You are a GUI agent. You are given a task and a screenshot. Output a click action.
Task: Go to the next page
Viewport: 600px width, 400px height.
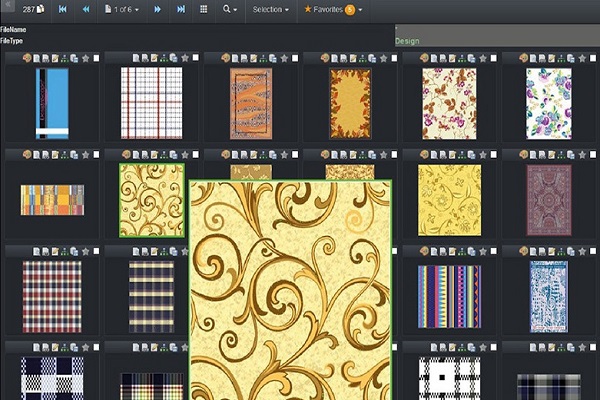[x=157, y=9]
